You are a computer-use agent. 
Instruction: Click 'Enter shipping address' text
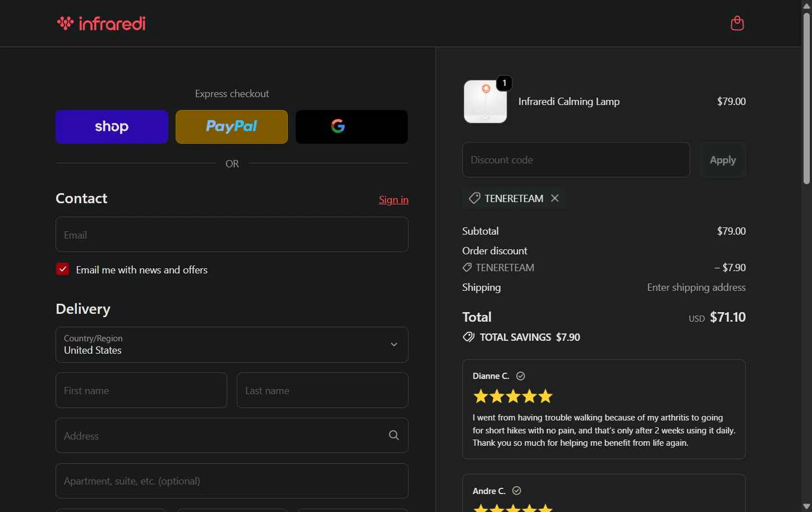(x=696, y=287)
